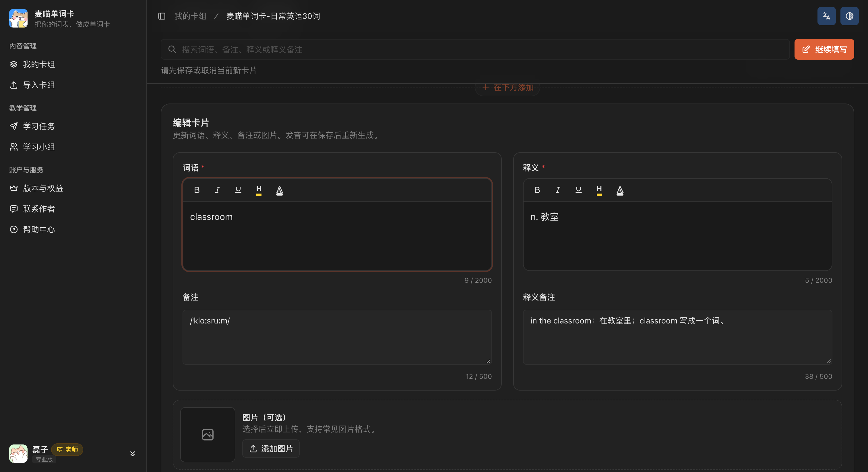The width and height of the screenshot is (868, 472).
Task: Expand the user account menu chevron
Action: (132, 453)
